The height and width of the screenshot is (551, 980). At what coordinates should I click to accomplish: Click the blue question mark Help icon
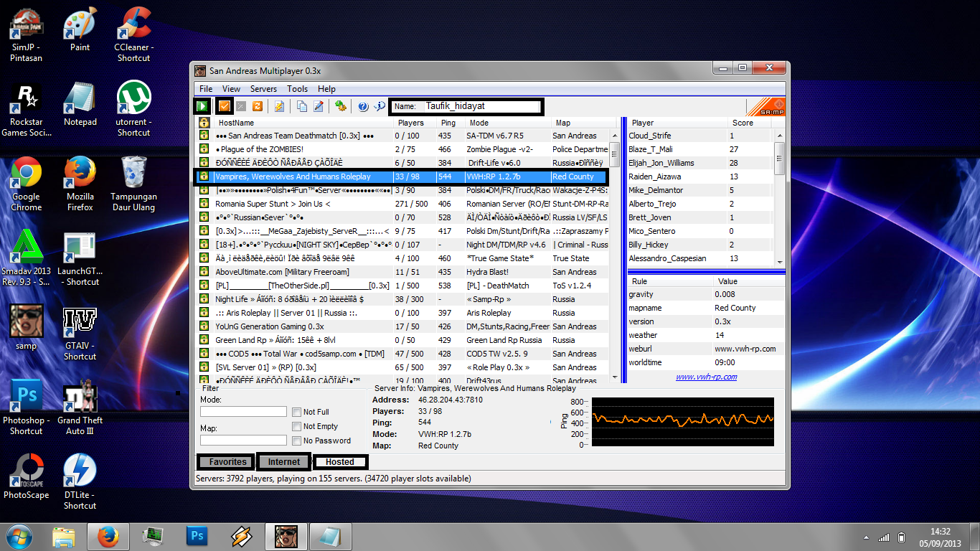[363, 106]
